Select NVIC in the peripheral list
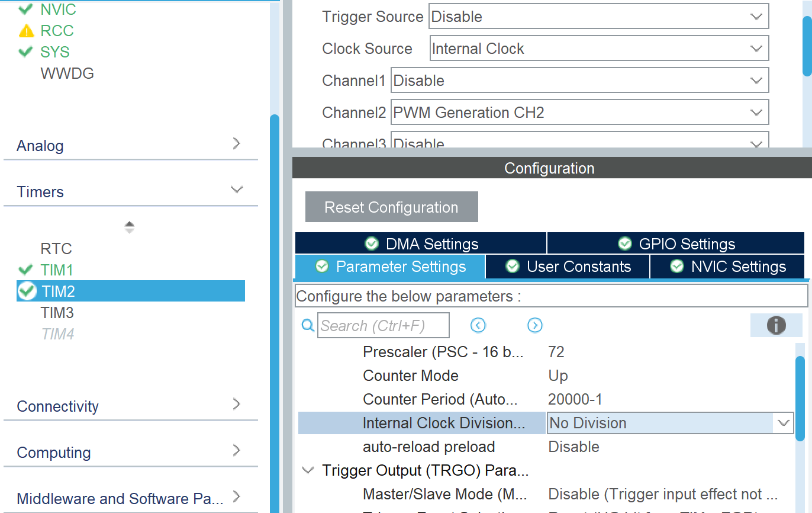This screenshot has height=513, width=812. pos(58,9)
